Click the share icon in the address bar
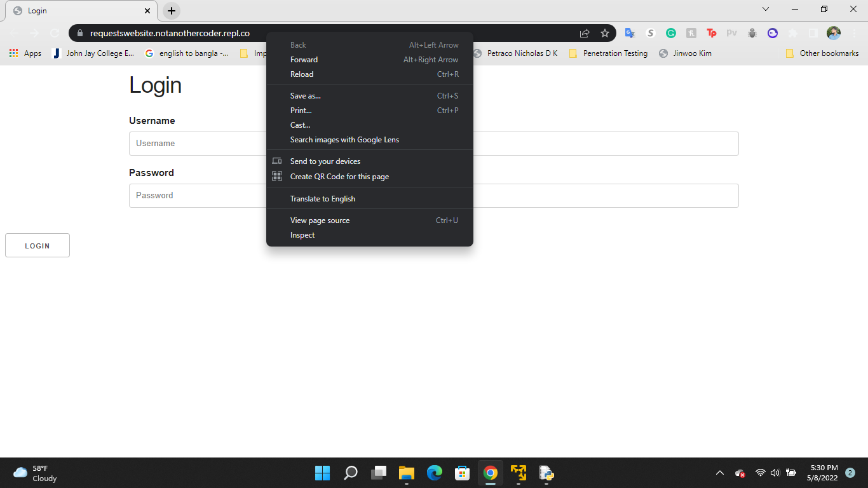Image resolution: width=868 pixels, height=488 pixels. (583, 32)
